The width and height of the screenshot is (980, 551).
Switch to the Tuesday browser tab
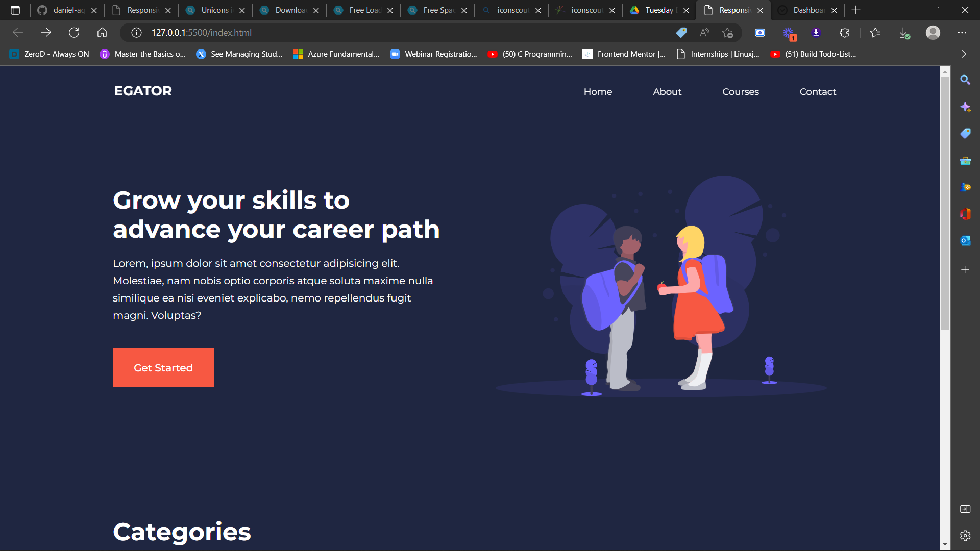[658, 10]
